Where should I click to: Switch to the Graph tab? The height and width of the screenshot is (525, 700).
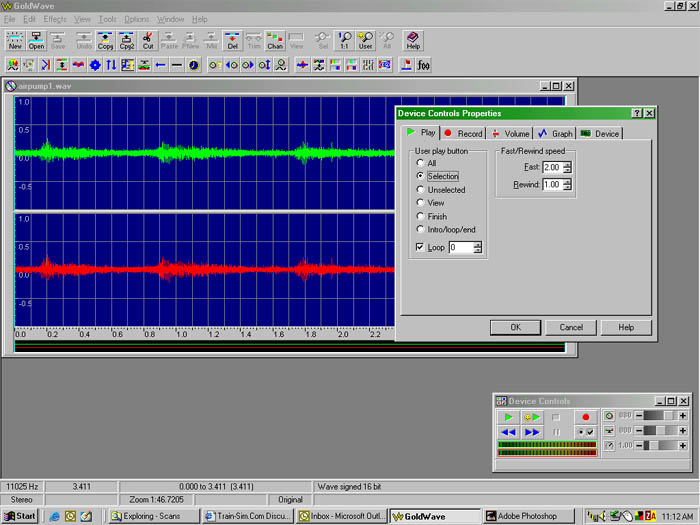(x=555, y=133)
